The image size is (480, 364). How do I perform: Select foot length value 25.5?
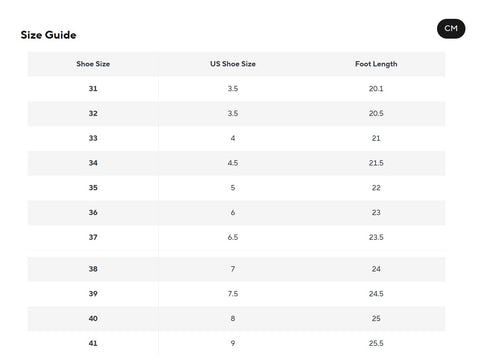point(376,343)
